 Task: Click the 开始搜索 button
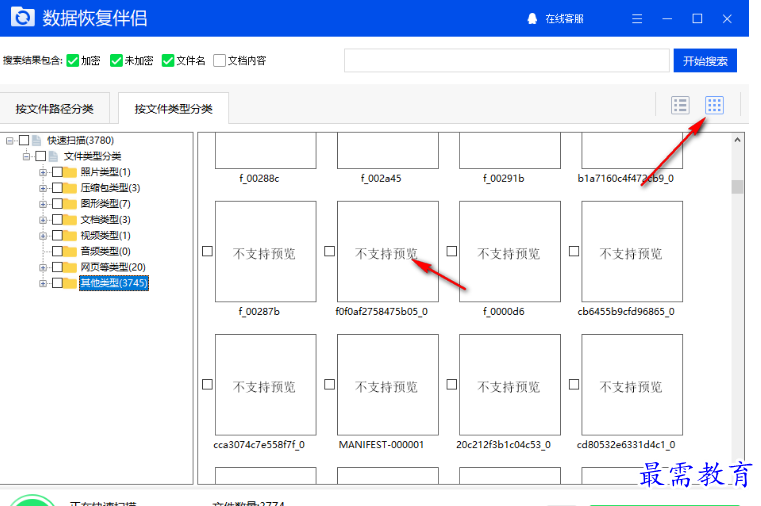tap(705, 61)
